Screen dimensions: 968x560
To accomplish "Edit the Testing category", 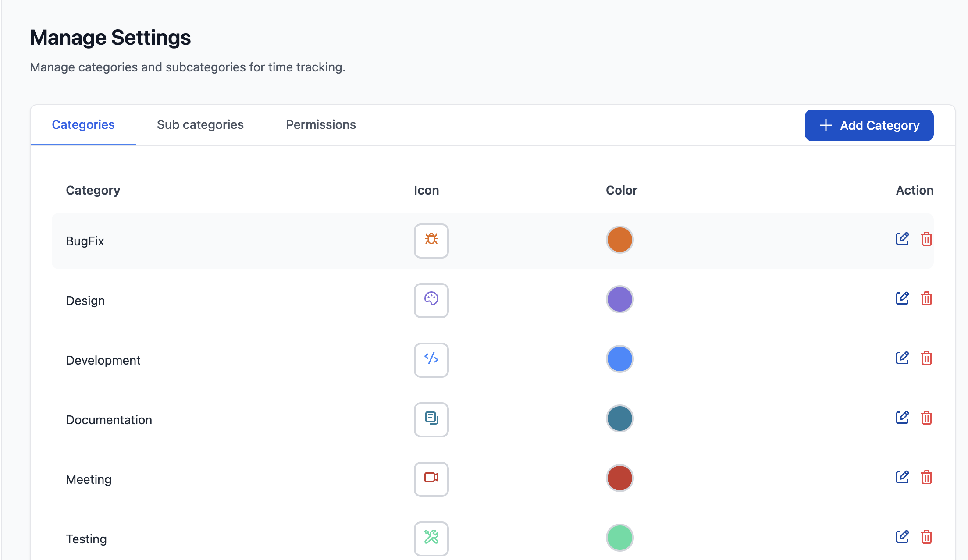I will pyautogui.click(x=902, y=537).
